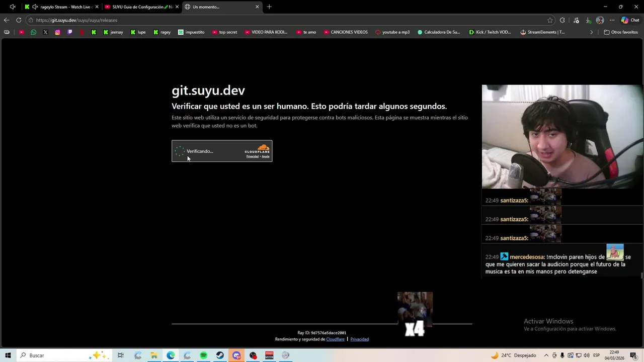Switch to SUYU Guia de Configuración tab

coord(141,7)
